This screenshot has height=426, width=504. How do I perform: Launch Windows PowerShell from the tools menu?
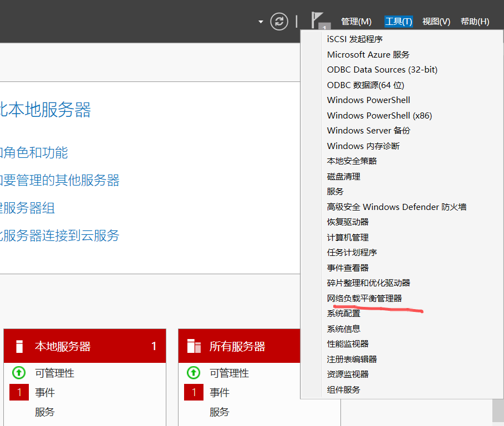coord(368,100)
